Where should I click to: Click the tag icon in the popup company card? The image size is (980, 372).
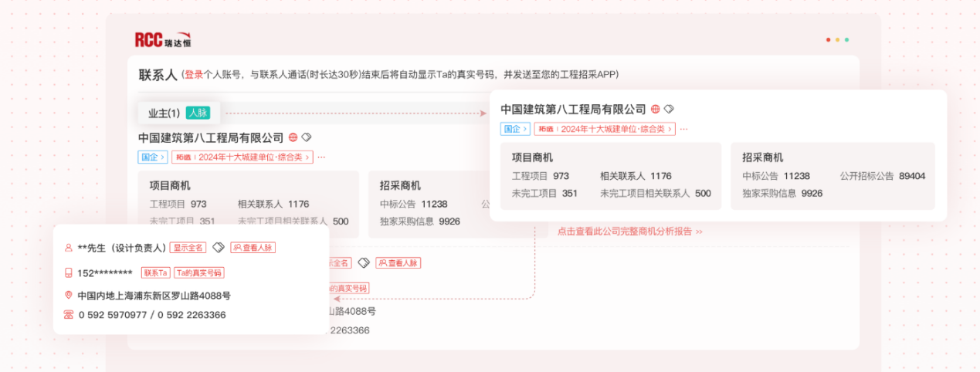pyautogui.click(x=670, y=109)
